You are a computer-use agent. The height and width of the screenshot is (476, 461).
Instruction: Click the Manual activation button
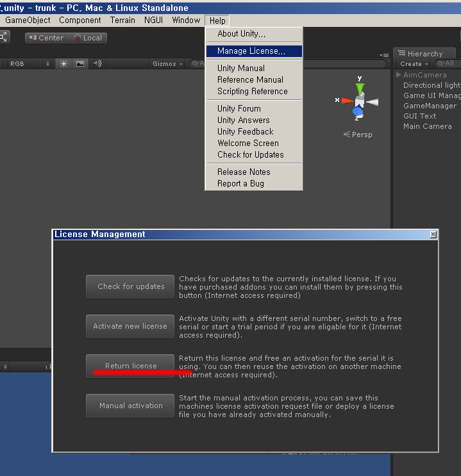tap(130, 406)
